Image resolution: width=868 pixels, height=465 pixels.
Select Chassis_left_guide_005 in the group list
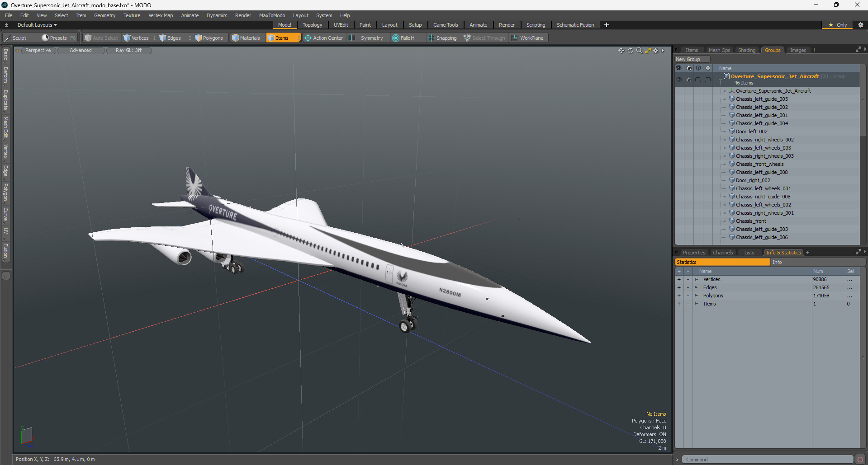(x=762, y=99)
